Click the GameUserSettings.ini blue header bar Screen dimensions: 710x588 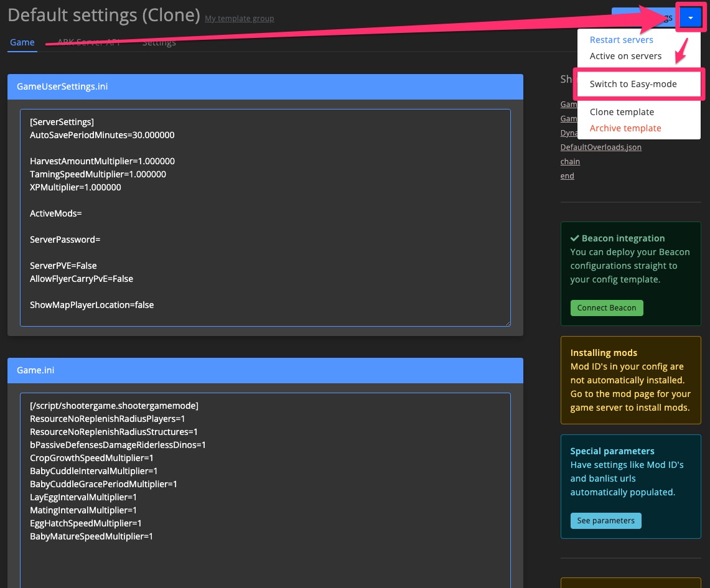(x=264, y=87)
